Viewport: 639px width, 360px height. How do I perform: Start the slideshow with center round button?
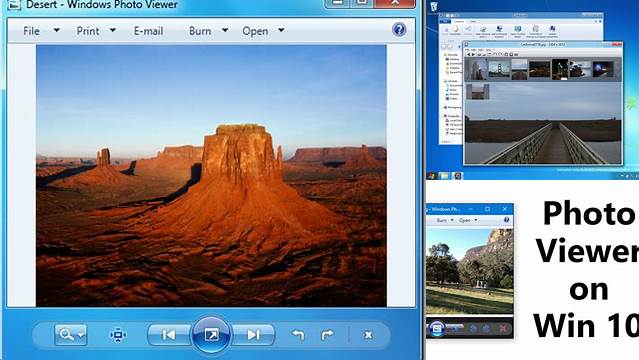(x=211, y=335)
